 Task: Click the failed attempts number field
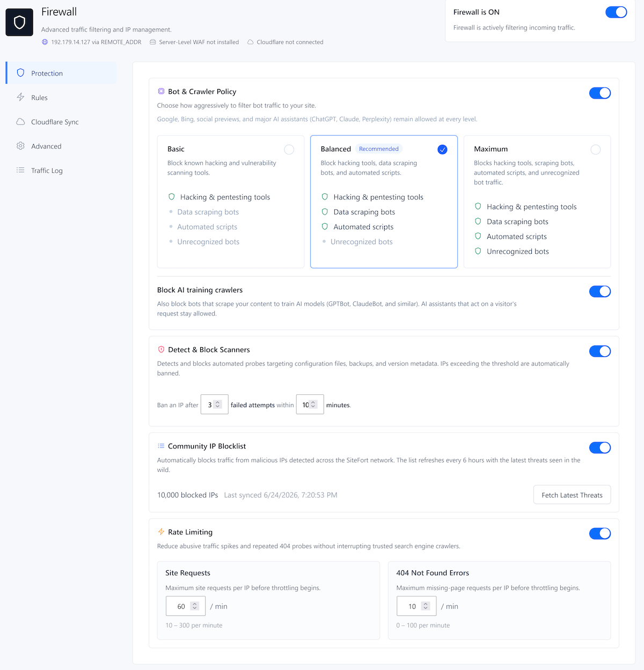coord(214,404)
